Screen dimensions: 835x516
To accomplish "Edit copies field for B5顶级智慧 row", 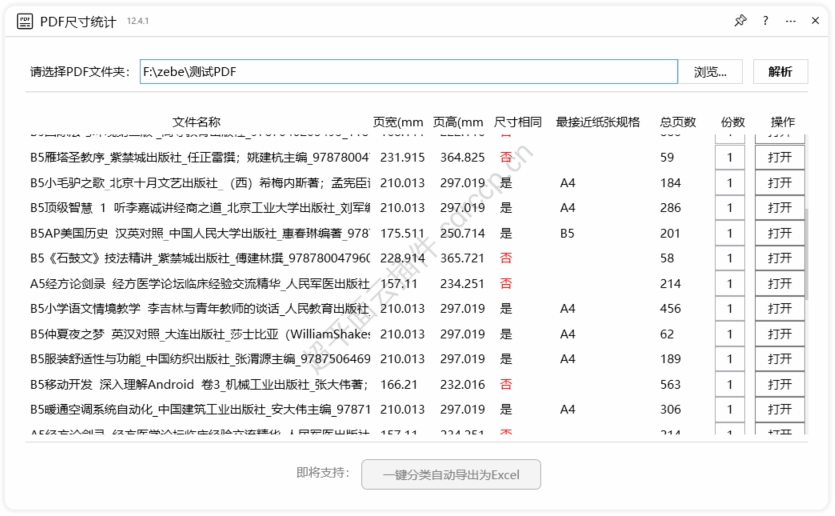I will pyautogui.click(x=730, y=208).
